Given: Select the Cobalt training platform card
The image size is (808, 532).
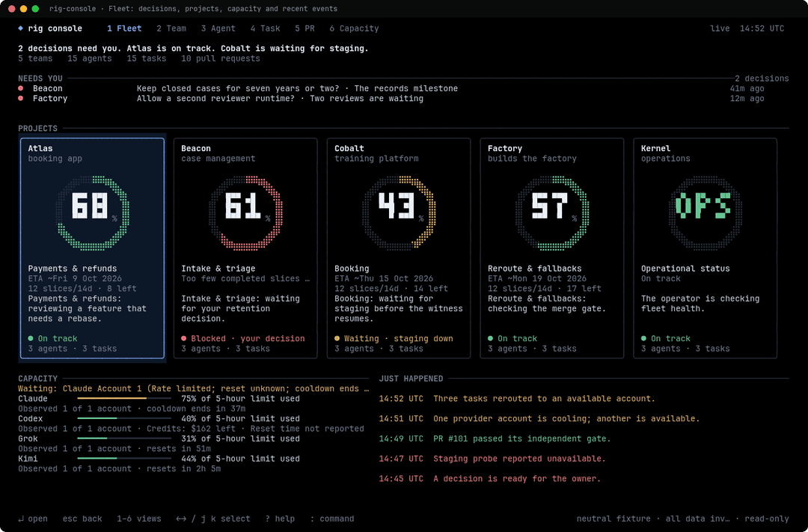Looking at the screenshot, I should point(398,248).
